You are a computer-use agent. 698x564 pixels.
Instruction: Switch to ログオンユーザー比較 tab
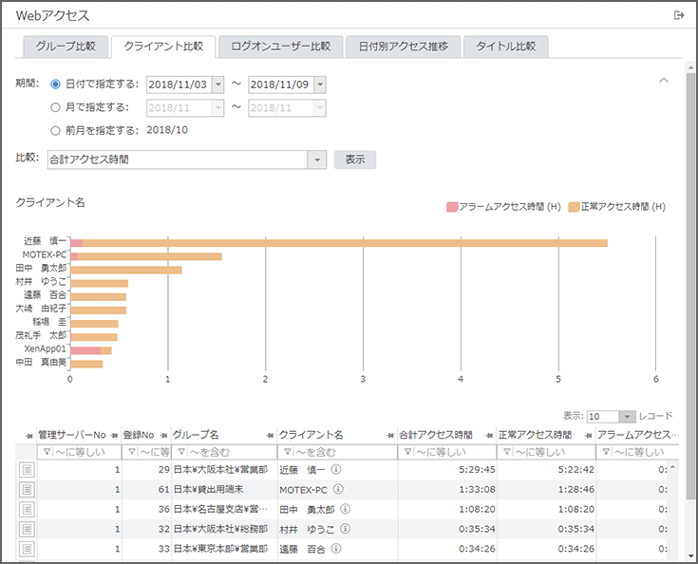click(x=281, y=46)
